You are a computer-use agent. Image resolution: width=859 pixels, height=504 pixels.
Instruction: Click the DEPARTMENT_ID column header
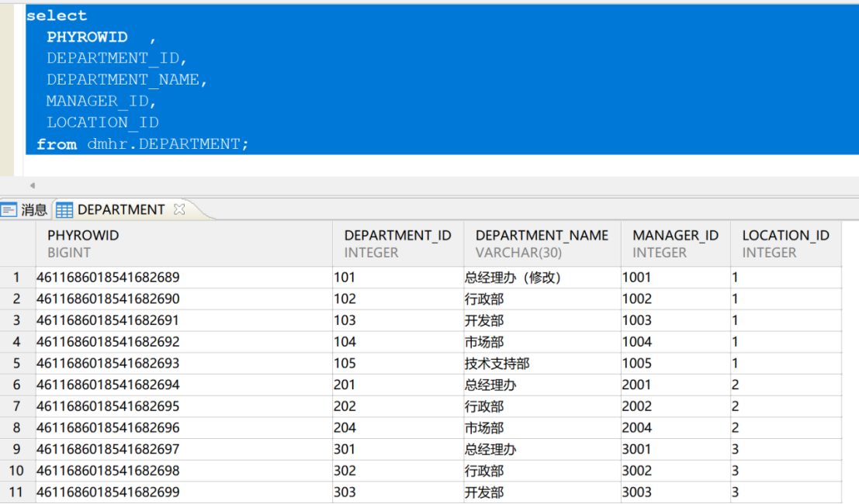pos(398,243)
